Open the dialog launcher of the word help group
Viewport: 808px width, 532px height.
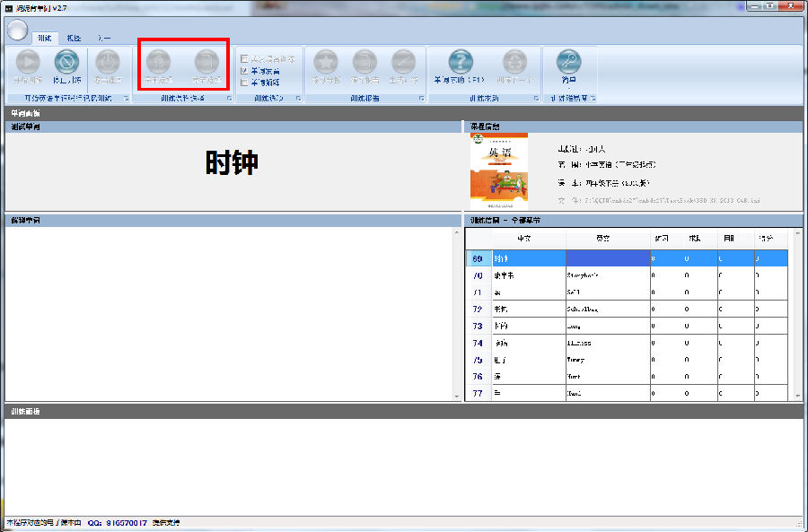tap(537, 99)
